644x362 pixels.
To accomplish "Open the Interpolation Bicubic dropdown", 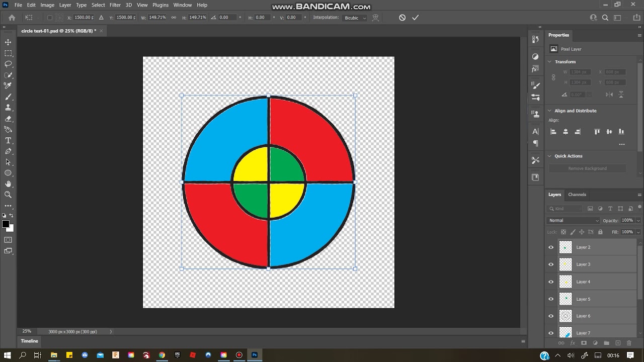I will pyautogui.click(x=355, y=18).
